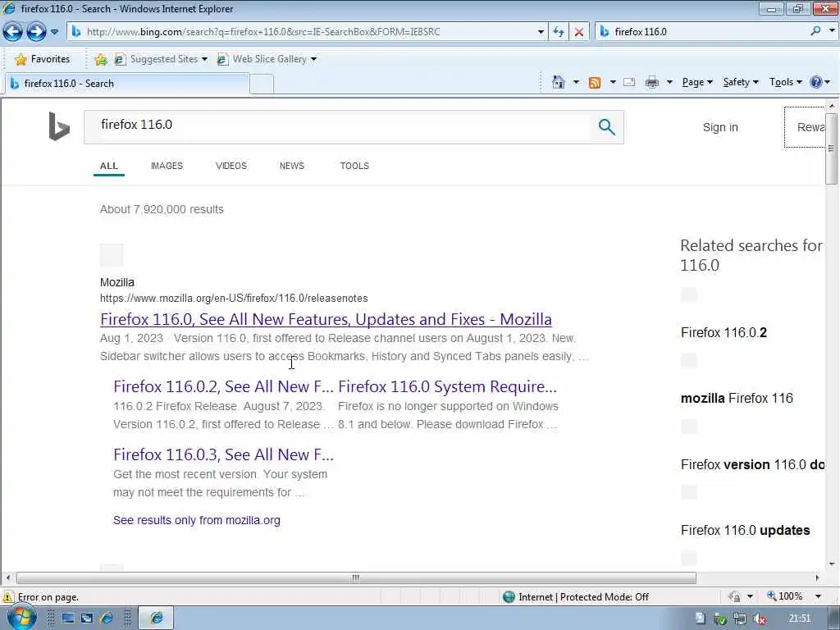840x630 pixels.
Task: Click the Read Mail envelope icon
Action: [629, 82]
